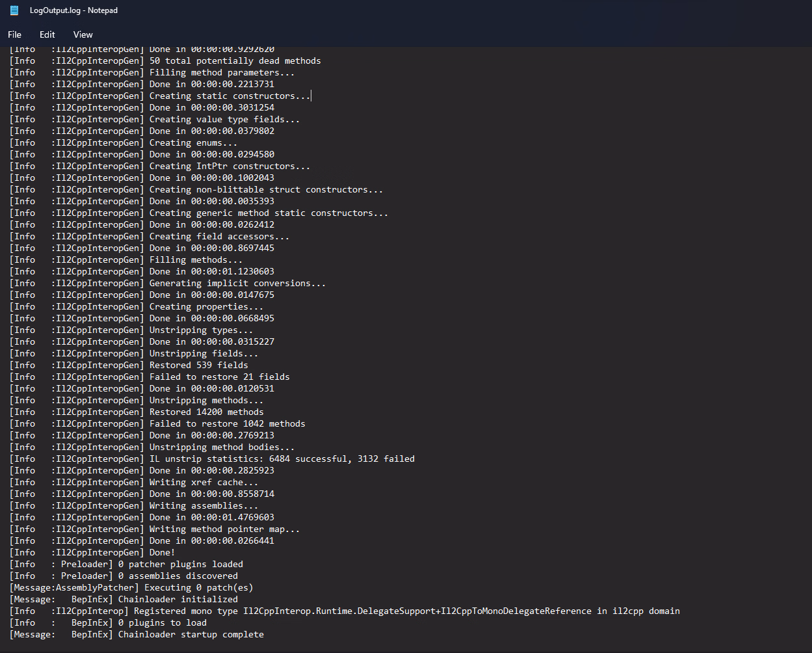Click timing value 'Done in 00:00:01.4769603'
This screenshot has width=812, height=653.
coord(212,517)
